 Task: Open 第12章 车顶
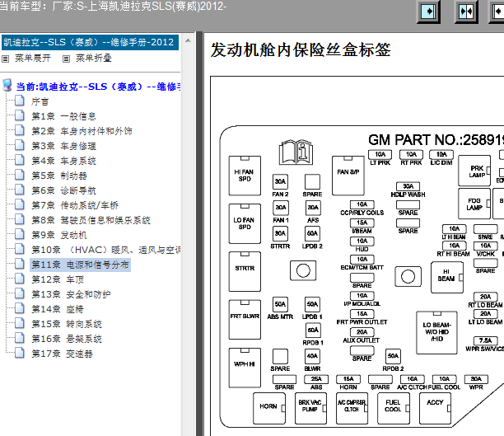click(x=58, y=279)
